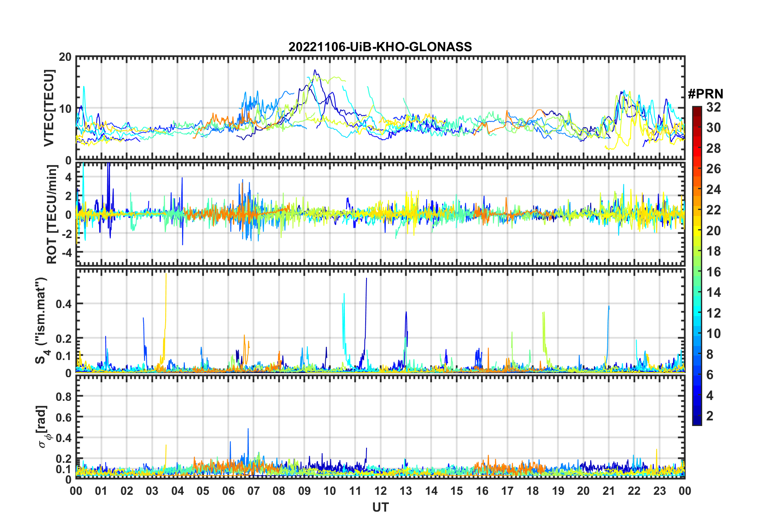
Task: Select the VTEC time-series plot panel
Action: [x=380, y=108]
